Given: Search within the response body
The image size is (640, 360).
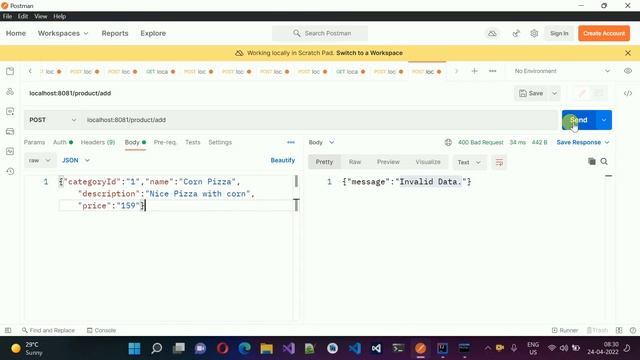Looking at the screenshot, I should 604,162.
